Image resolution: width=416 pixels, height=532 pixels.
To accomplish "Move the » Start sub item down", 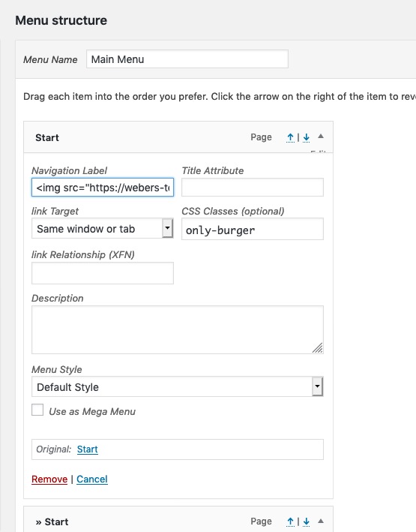I will pos(306,521).
